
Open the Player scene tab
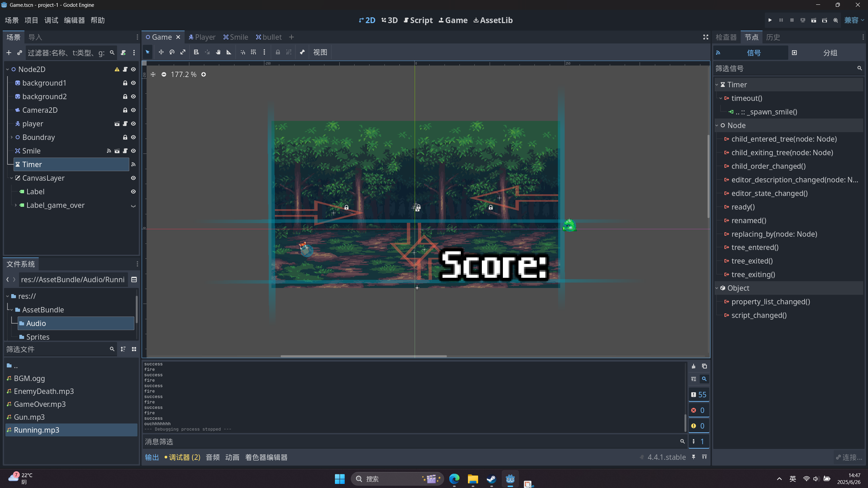[x=202, y=37]
